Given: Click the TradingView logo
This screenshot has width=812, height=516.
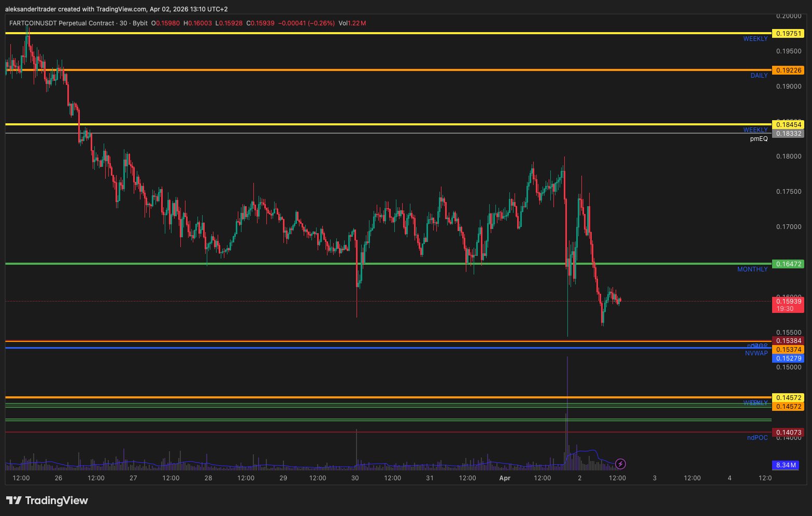Looking at the screenshot, I should (x=47, y=500).
